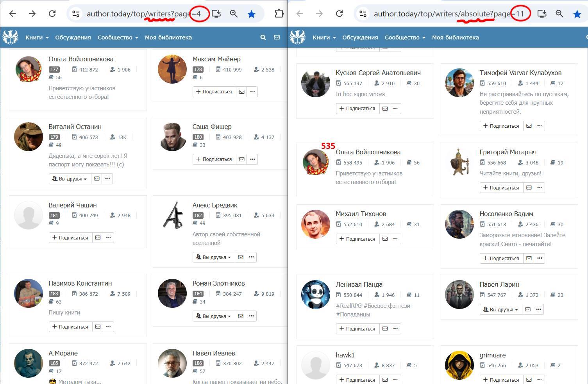Send message to Ленивая Панда
Image resolution: width=588 pixels, height=384 pixels.
click(385, 329)
